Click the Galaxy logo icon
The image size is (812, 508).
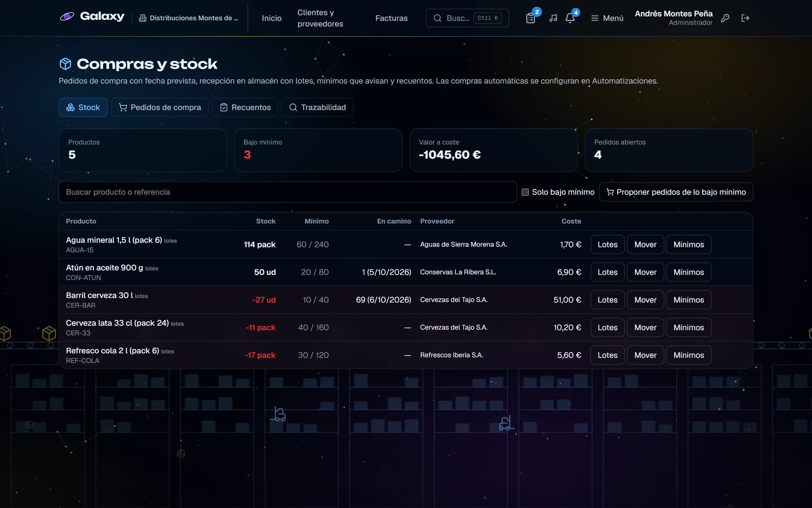click(67, 16)
